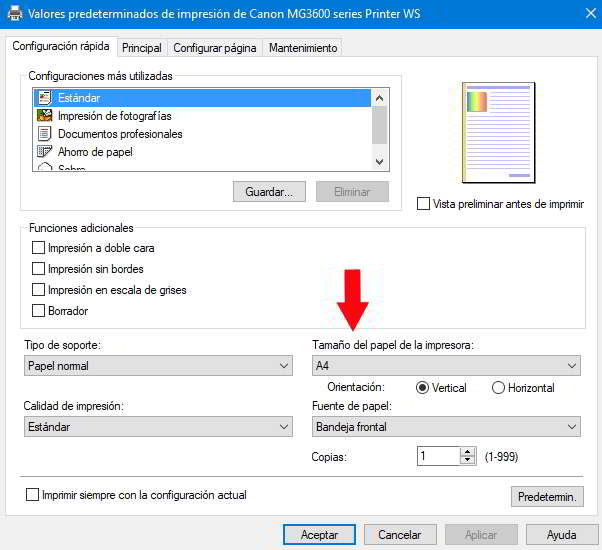
Task: Click the settings list scrollbar thumb
Action: [x=379, y=125]
